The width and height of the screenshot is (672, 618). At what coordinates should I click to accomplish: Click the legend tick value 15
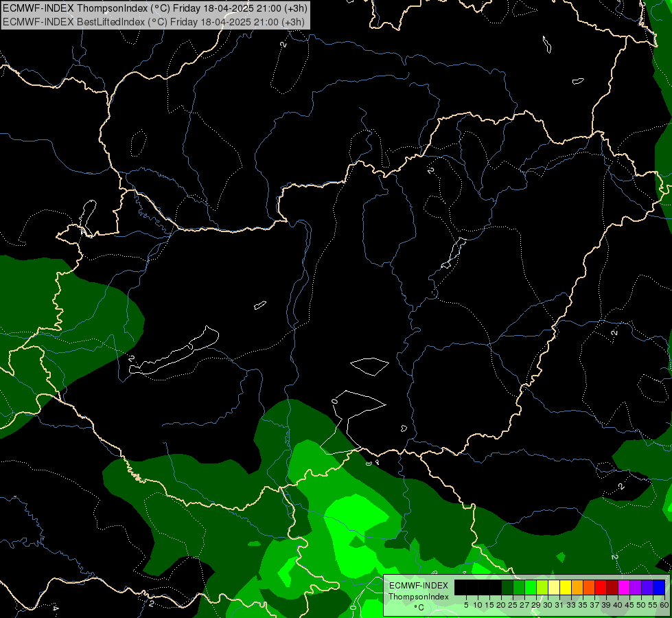click(x=489, y=605)
